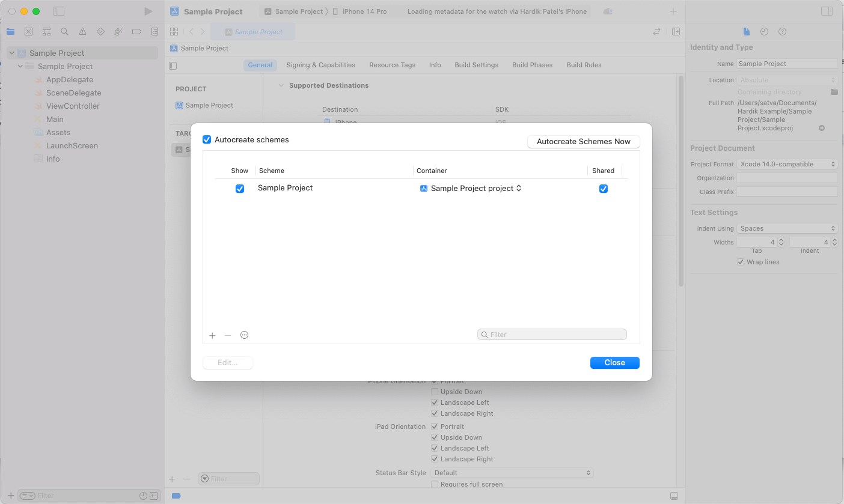Click the iPhone 14 Pro destination selector
The height and width of the screenshot is (504, 844).
[359, 11]
